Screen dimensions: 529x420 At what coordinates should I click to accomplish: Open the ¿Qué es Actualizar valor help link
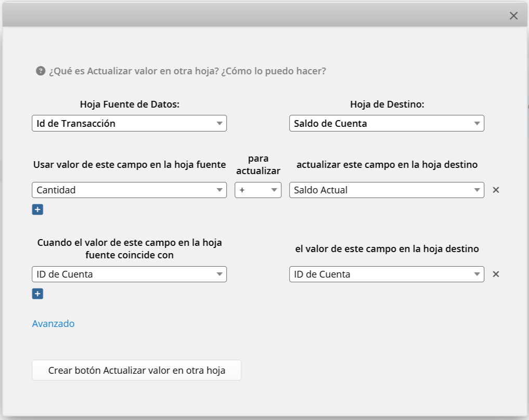point(188,71)
